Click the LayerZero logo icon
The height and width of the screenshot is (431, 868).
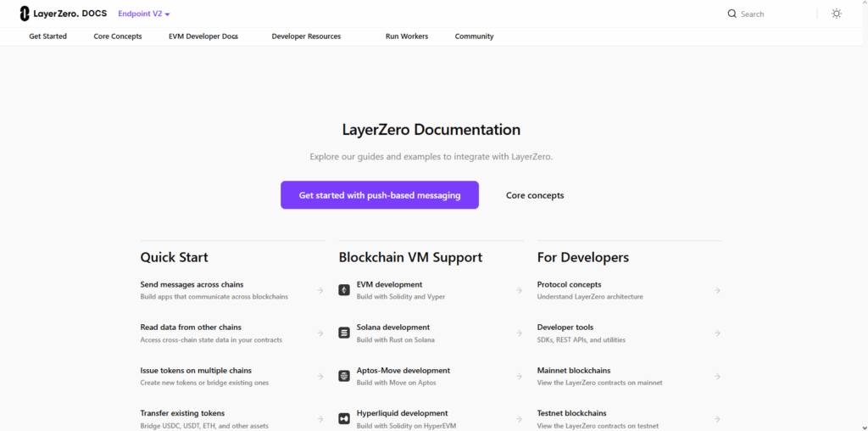point(25,14)
